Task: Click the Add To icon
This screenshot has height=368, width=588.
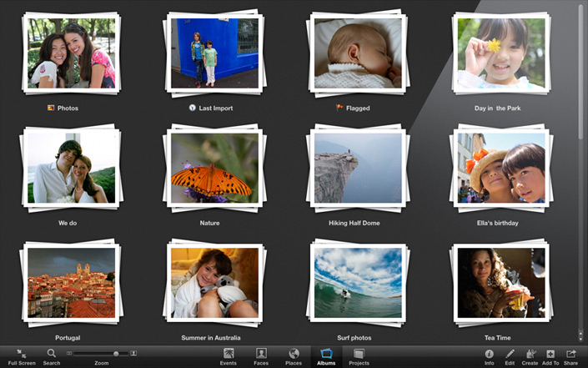Action: click(550, 354)
